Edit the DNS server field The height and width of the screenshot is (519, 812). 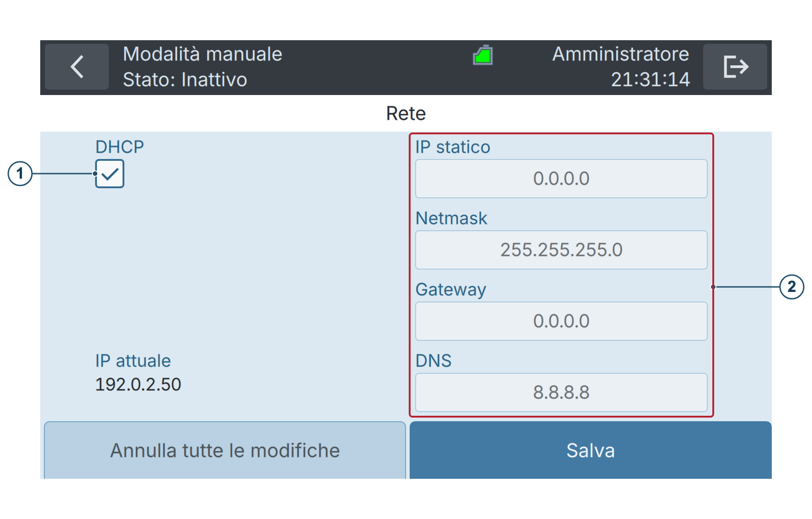point(561,392)
